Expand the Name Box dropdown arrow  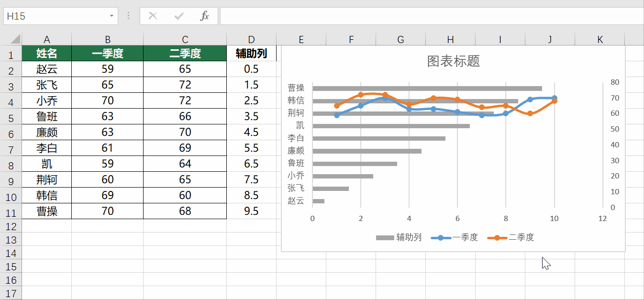pos(111,16)
